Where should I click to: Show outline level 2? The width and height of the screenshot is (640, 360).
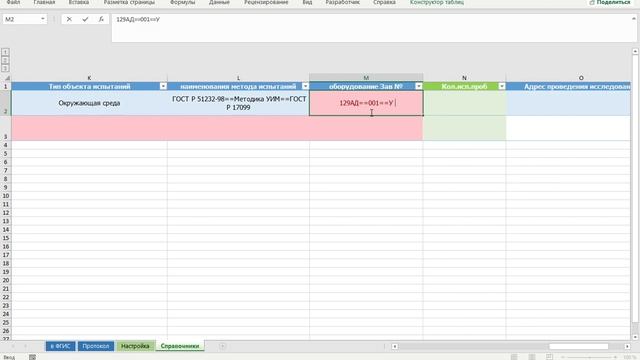5,60
